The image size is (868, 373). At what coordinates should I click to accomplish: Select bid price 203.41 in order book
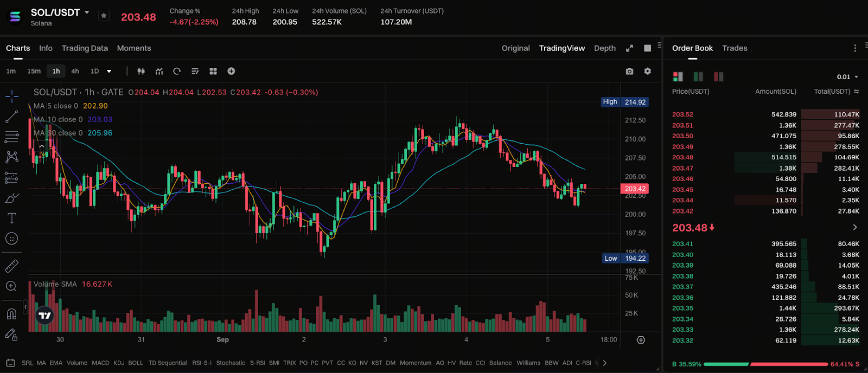coord(682,244)
